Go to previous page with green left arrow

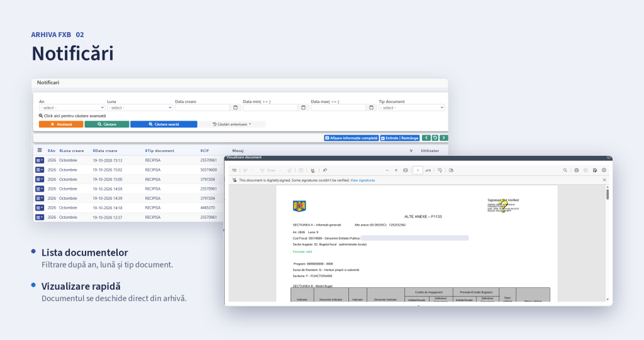pyautogui.click(x=426, y=138)
